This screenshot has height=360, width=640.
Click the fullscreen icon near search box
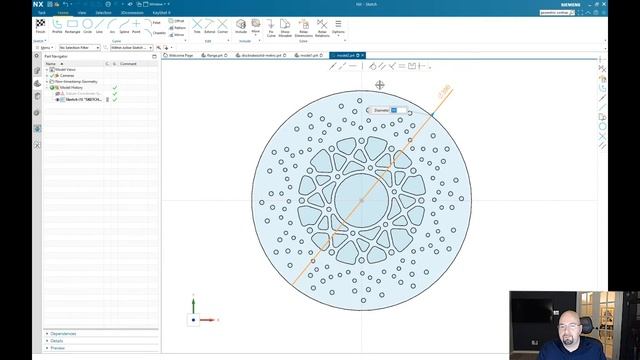pos(580,13)
